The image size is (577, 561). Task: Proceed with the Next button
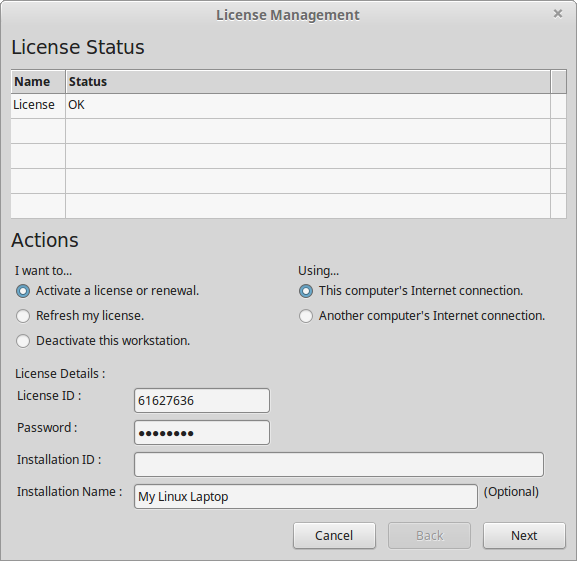524,536
